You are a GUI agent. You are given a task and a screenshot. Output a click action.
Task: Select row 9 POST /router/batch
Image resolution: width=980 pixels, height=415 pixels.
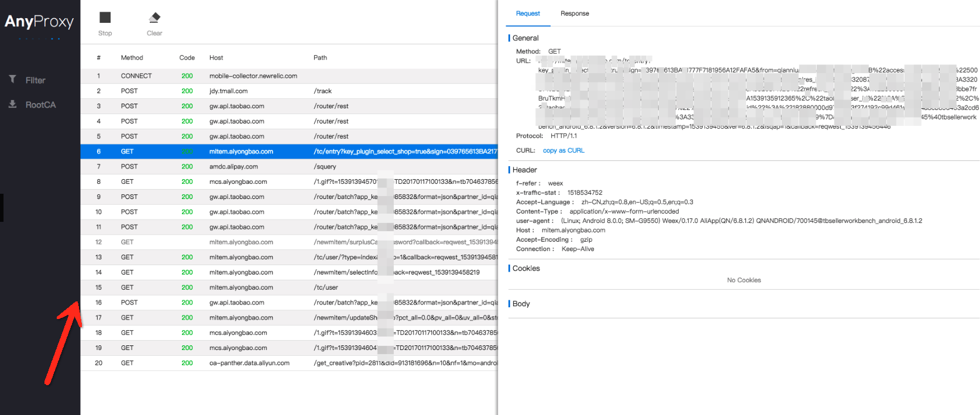(289, 197)
